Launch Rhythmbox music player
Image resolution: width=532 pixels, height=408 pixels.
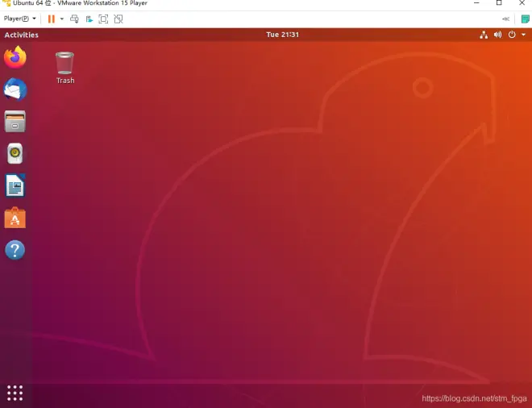(x=15, y=153)
